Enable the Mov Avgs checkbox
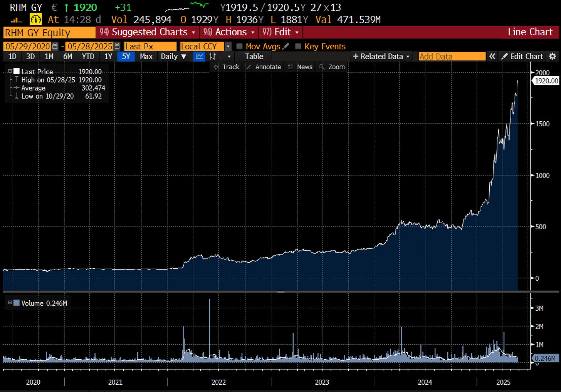561x392 pixels. click(x=239, y=46)
